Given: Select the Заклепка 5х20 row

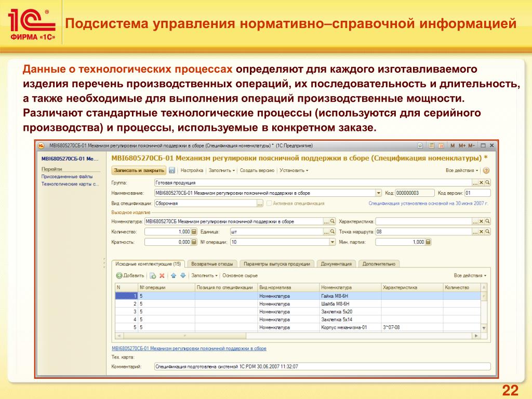Looking at the screenshot, I should (x=298, y=312).
